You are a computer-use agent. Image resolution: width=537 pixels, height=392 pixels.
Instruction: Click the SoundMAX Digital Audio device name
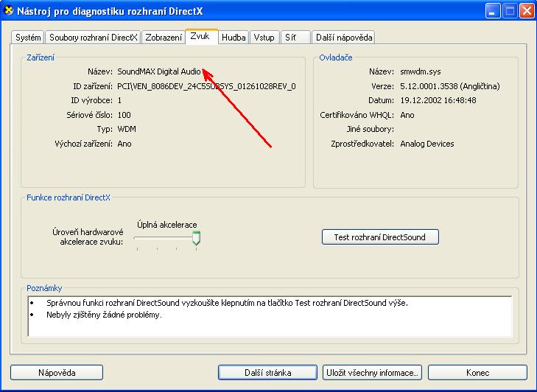coord(159,71)
